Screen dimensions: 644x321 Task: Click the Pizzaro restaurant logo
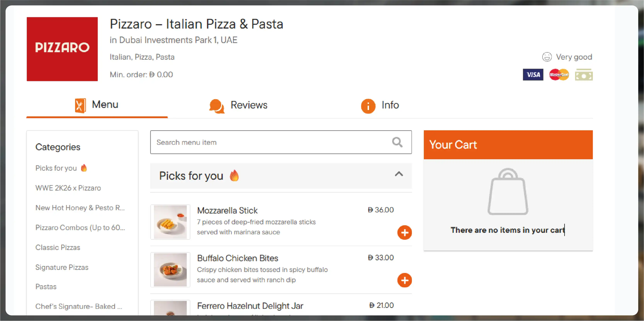pos(62,49)
